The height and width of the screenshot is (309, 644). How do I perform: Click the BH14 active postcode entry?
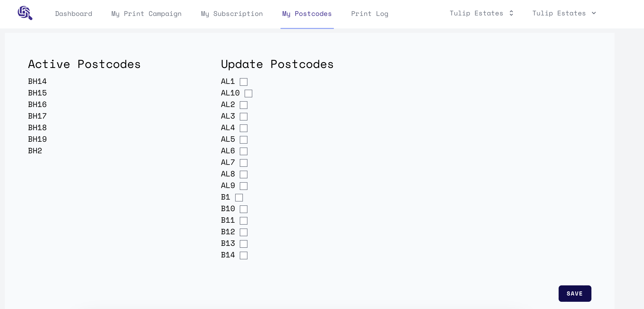click(37, 81)
